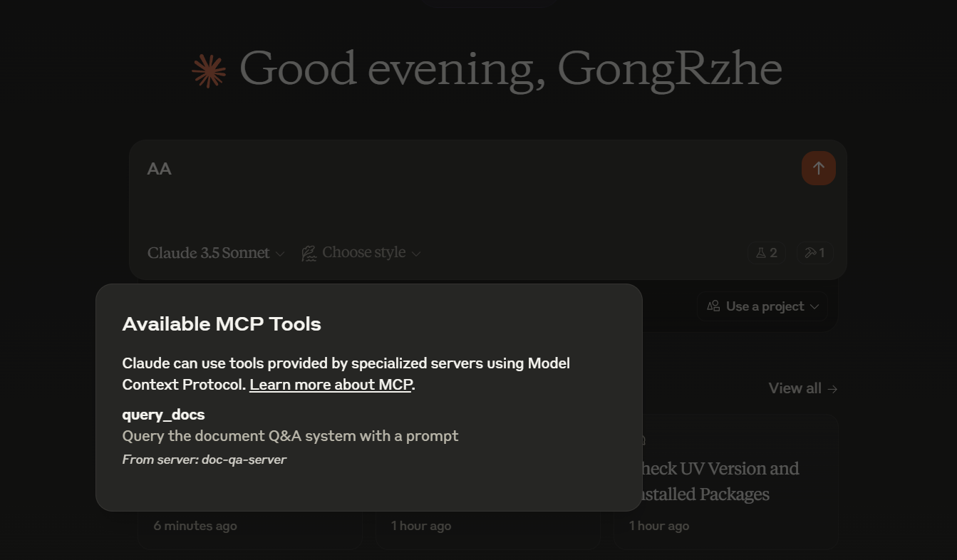Follow the Learn more about MCP link
This screenshot has height=560, width=957.
point(331,385)
